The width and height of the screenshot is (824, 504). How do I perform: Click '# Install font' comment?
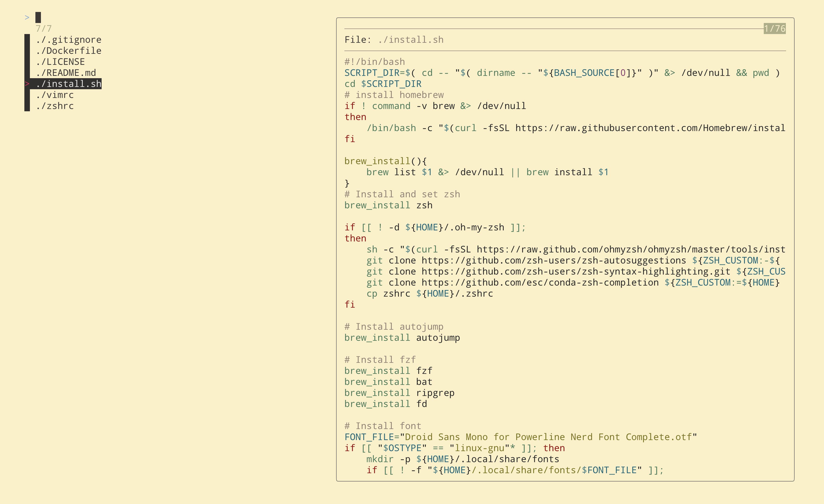pos(383,426)
